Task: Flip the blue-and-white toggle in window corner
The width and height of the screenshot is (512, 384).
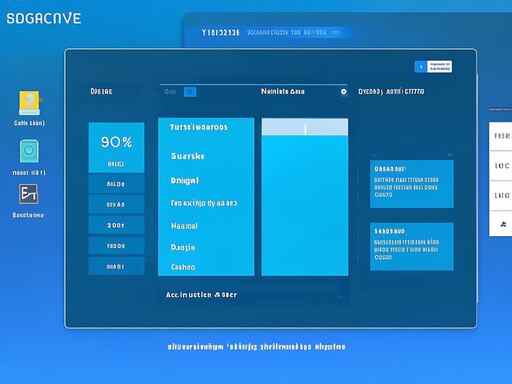Action: (433, 66)
